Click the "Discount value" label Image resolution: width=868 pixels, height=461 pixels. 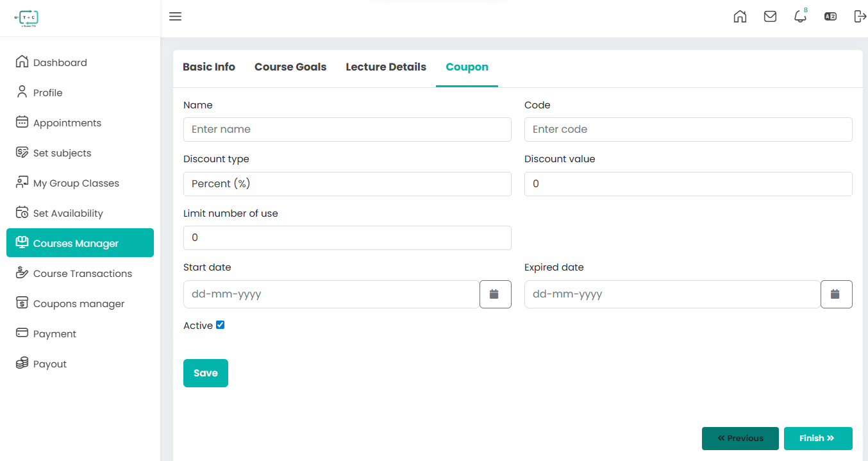click(x=560, y=159)
